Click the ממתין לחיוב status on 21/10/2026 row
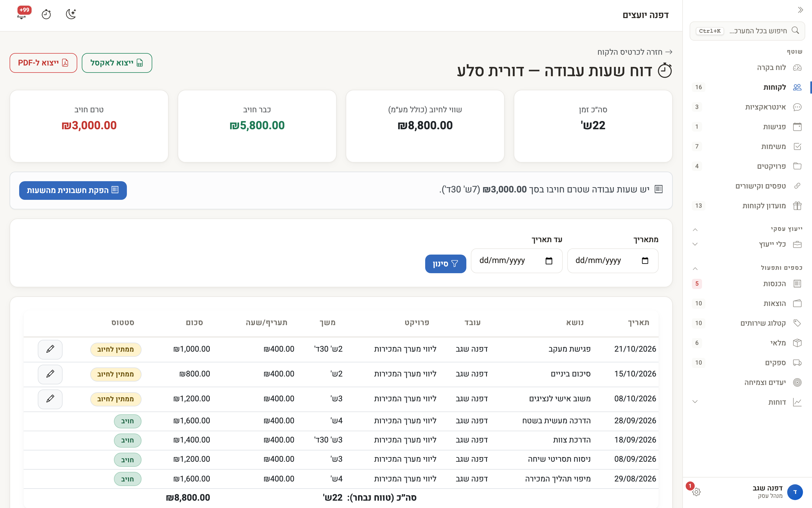 pos(116,349)
